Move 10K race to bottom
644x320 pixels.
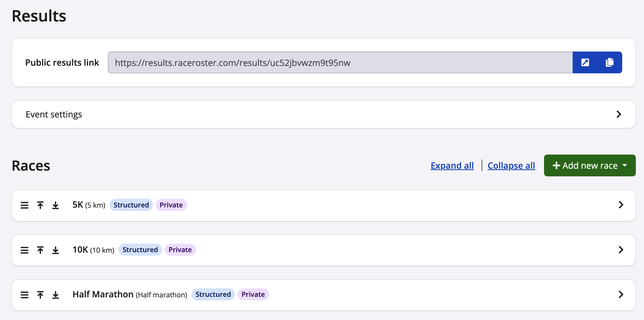56,250
